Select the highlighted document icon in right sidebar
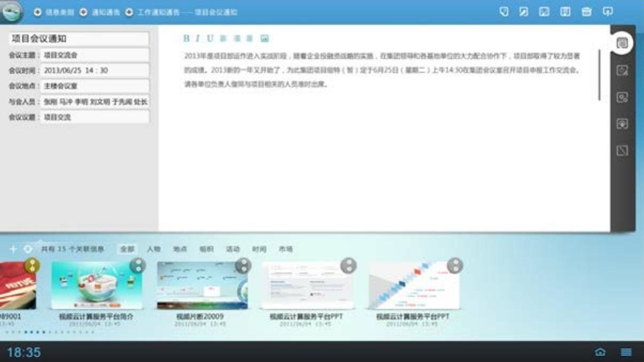This screenshot has width=644, height=362. pyautogui.click(x=622, y=43)
